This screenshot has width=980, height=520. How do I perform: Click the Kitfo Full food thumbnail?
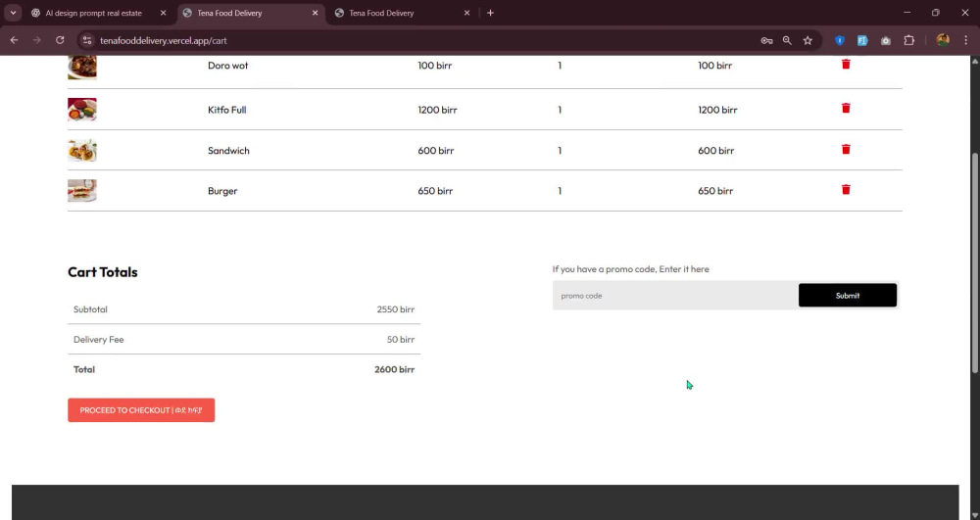[82, 110]
